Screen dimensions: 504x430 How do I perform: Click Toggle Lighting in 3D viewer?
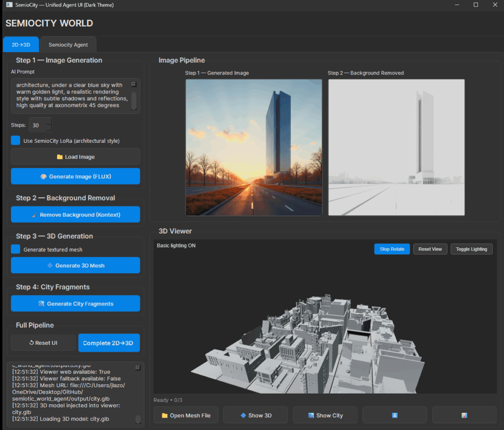point(471,249)
